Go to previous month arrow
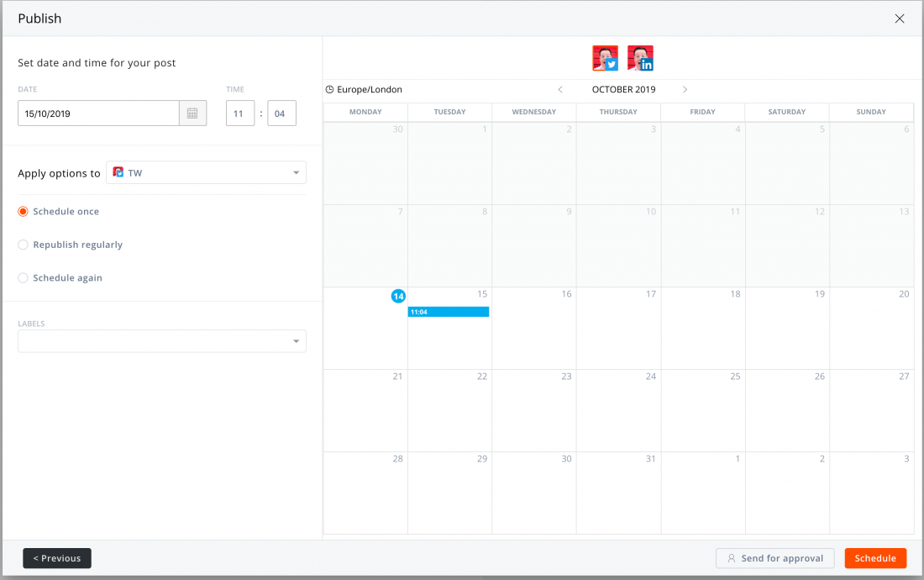 tap(560, 90)
